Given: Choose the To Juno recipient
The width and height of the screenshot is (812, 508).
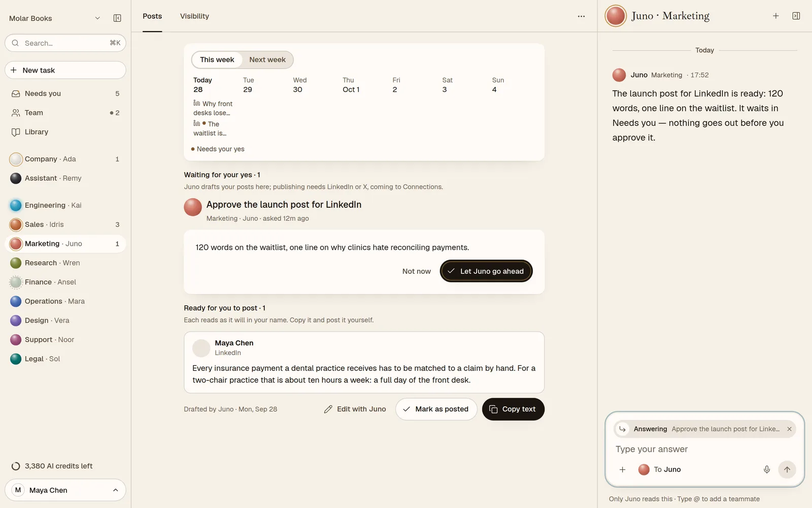Looking at the screenshot, I should 660,469.
